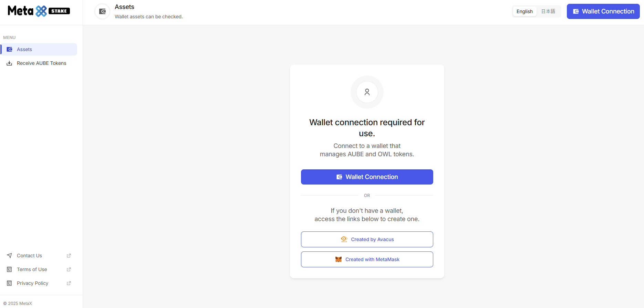Open the Created with MetaMask link
The height and width of the screenshot is (308, 644).
367,259
